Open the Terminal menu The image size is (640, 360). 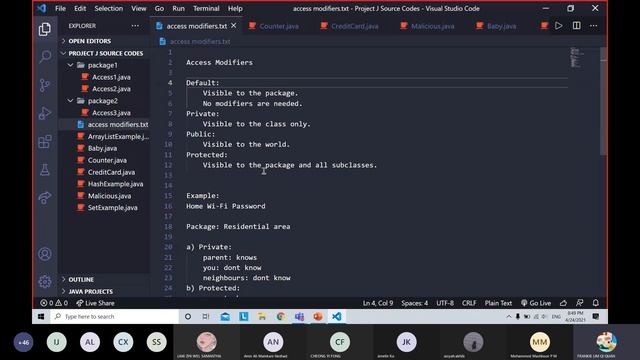(x=206, y=8)
